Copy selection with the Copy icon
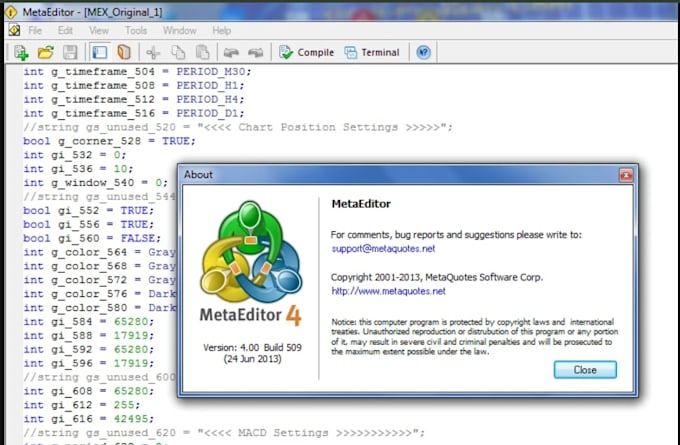This screenshot has height=445, width=680. [x=178, y=52]
